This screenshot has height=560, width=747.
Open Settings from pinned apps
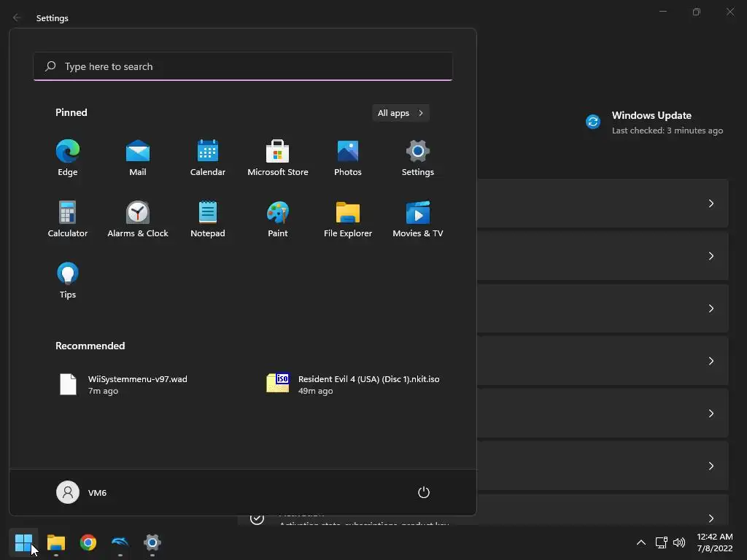(x=418, y=158)
